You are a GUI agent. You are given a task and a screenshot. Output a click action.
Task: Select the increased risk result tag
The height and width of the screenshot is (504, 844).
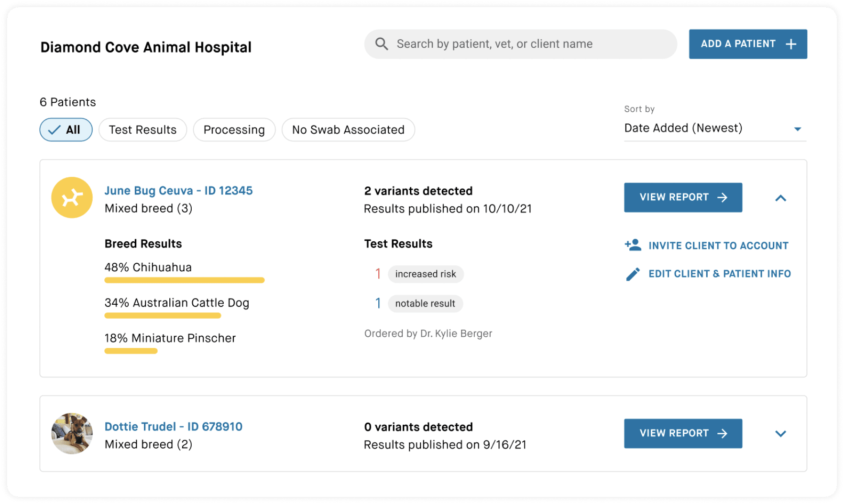point(425,274)
